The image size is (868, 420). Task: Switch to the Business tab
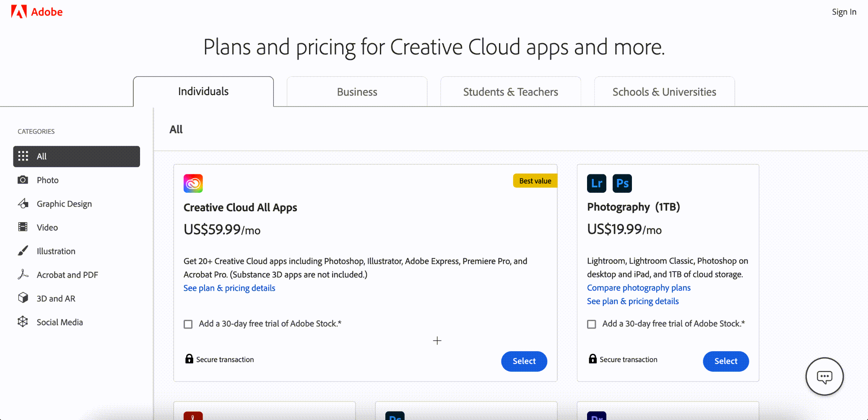pos(357,92)
